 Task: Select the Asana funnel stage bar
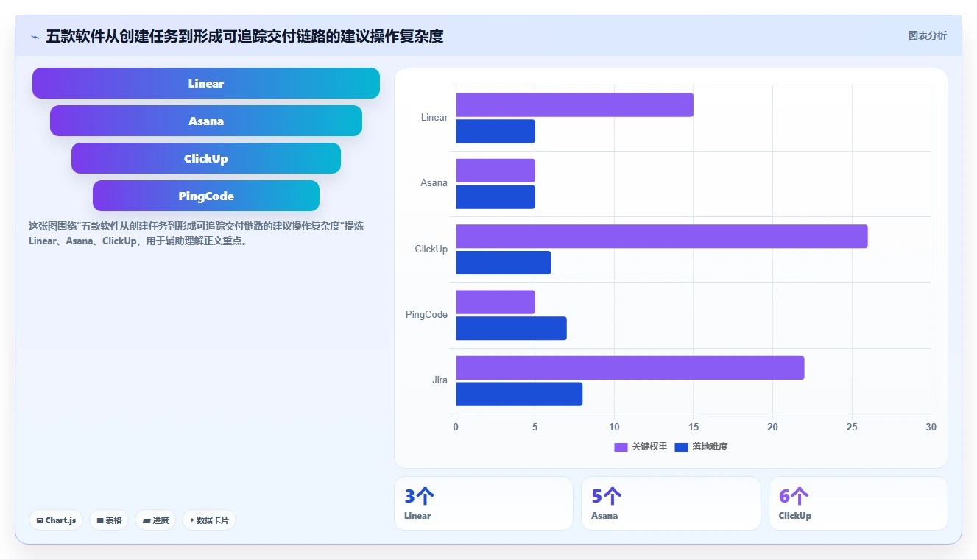pos(206,121)
